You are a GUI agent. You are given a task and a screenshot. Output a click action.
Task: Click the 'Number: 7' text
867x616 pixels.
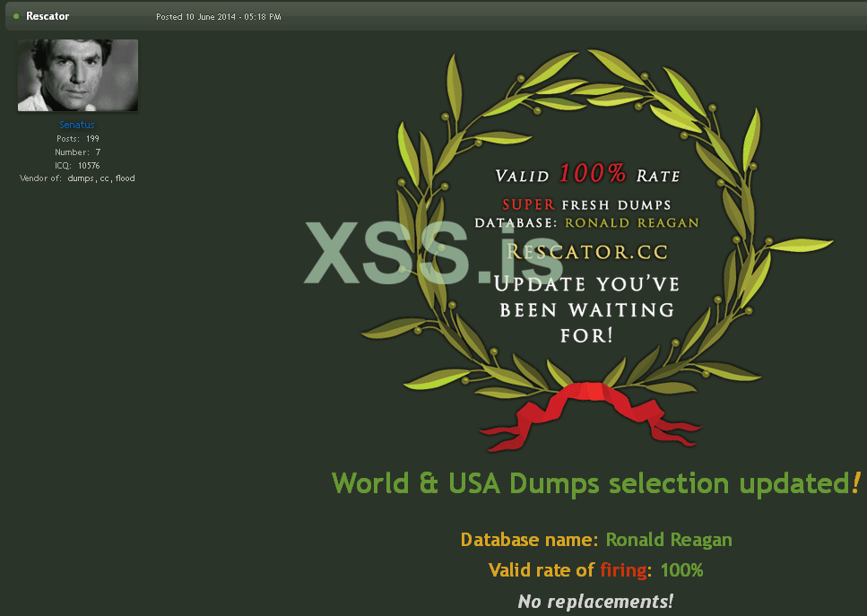click(77, 152)
